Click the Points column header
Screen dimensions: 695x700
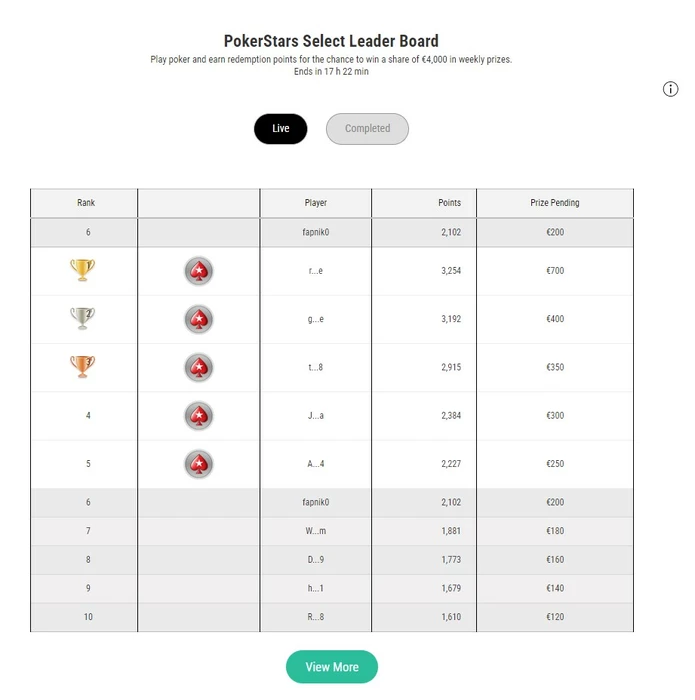[x=450, y=203]
